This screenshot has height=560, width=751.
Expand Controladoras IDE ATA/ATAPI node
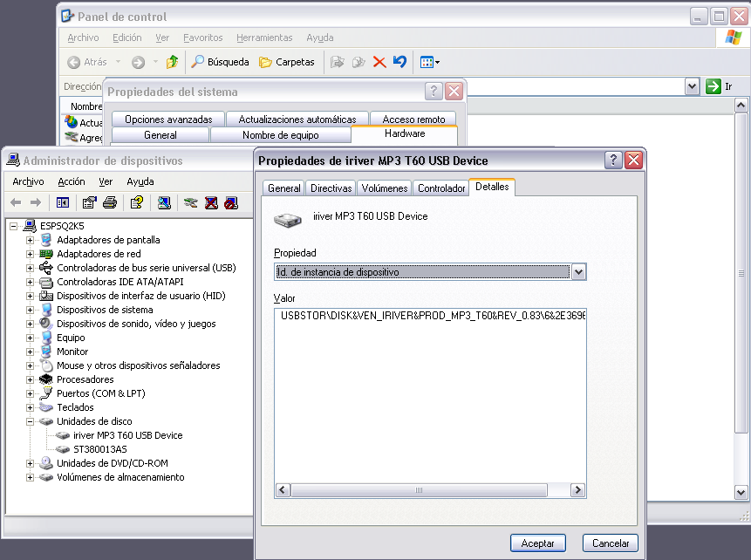[30, 282]
